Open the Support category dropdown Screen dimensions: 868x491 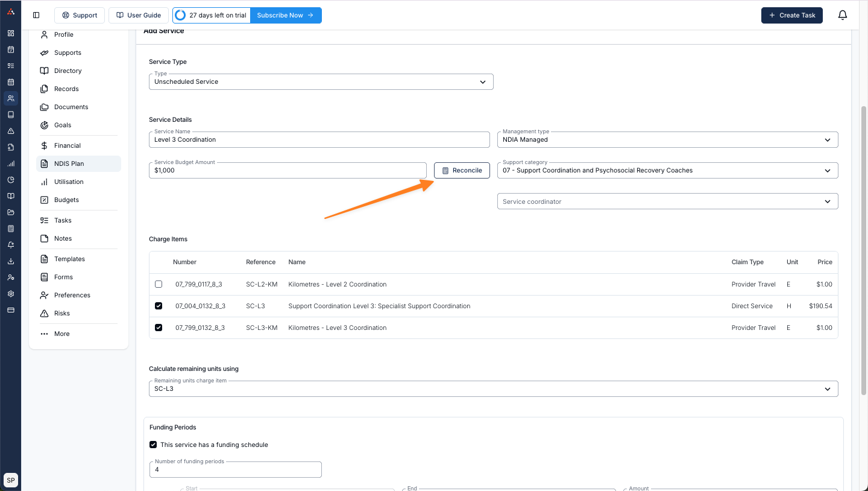click(x=668, y=170)
